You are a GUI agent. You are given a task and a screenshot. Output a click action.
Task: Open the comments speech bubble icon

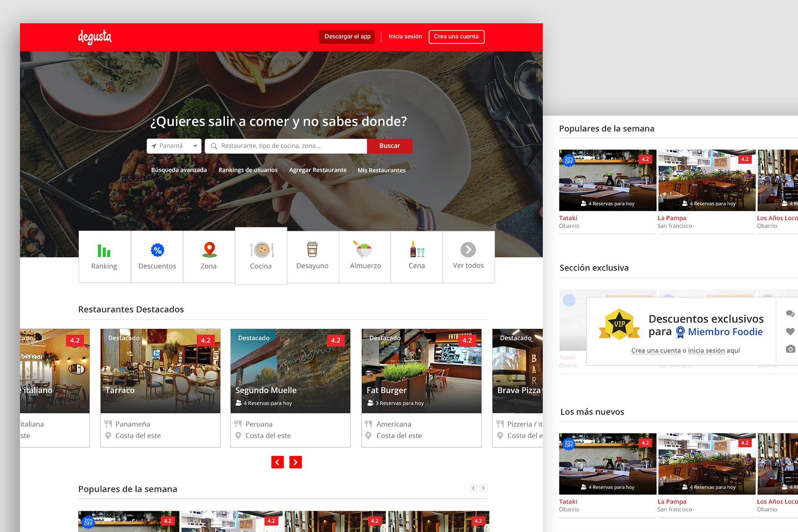790,314
